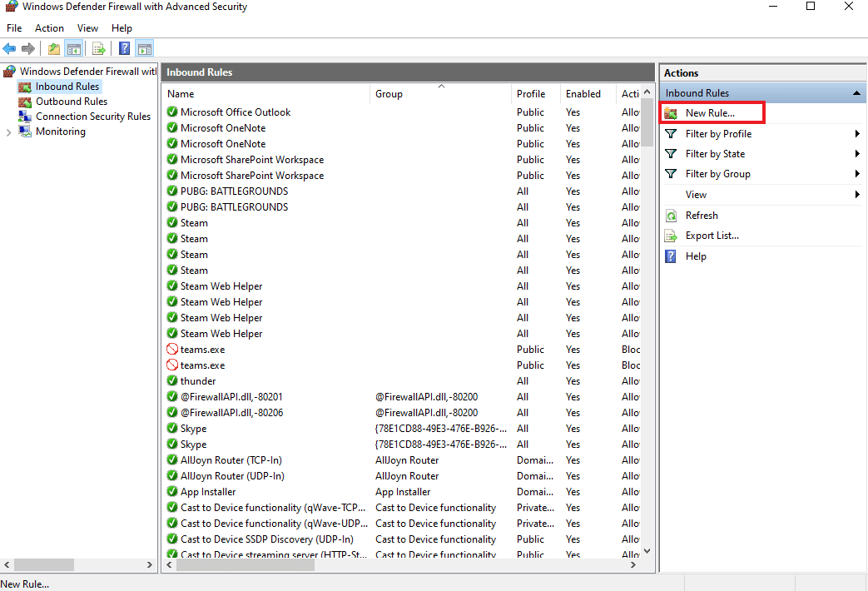Select the App Installer rule name
The width and height of the screenshot is (868, 591).
[x=207, y=492]
